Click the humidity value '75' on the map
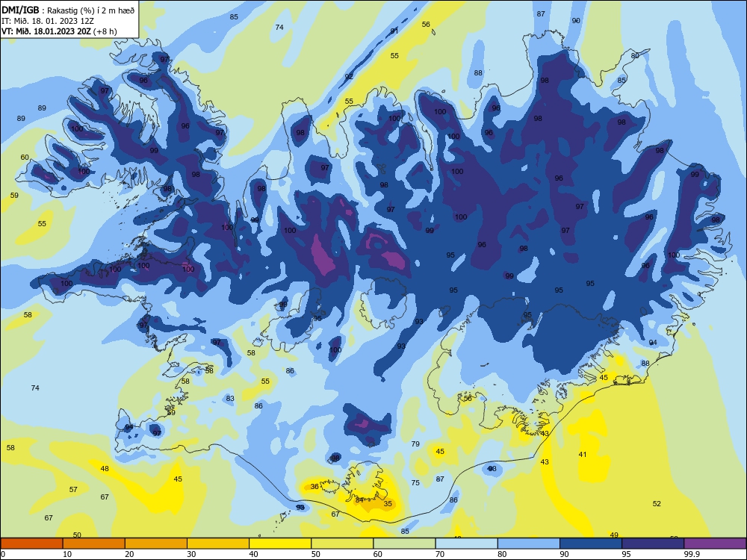 (415, 482)
